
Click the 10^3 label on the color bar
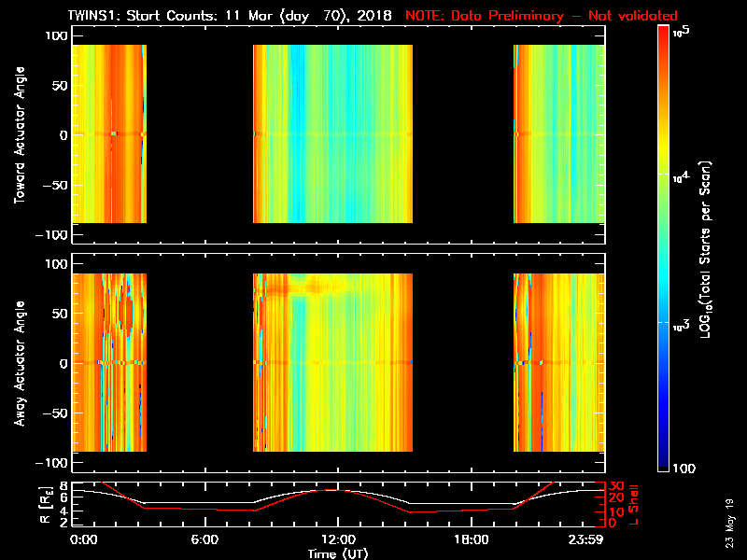click(x=682, y=326)
